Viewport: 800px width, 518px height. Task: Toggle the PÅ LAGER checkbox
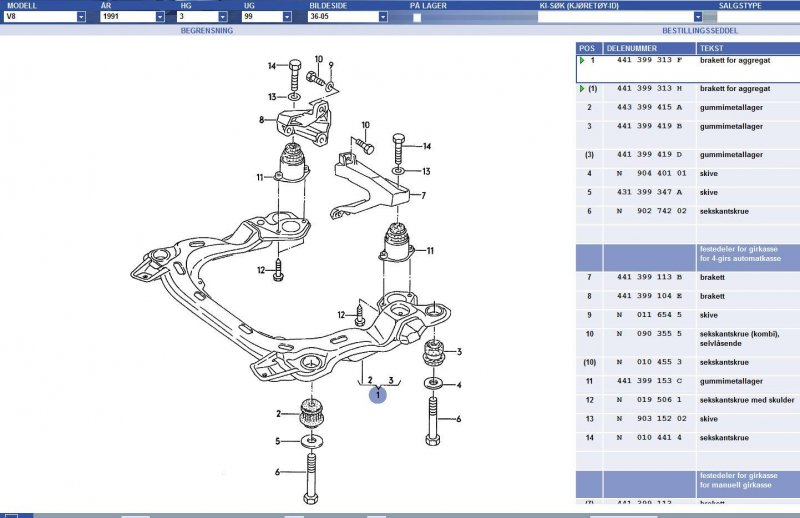416,17
